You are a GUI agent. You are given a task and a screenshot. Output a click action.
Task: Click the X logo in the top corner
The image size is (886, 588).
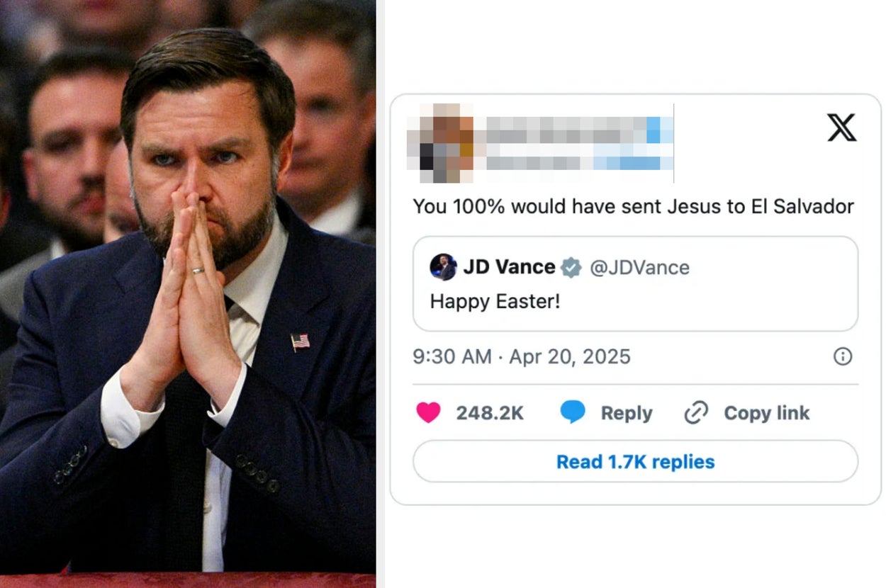(841, 129)
